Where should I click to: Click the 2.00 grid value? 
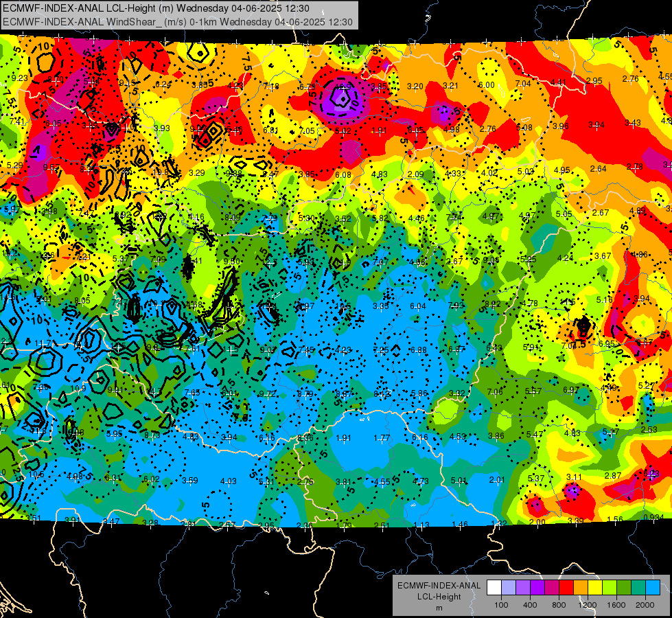click(537, 522)
